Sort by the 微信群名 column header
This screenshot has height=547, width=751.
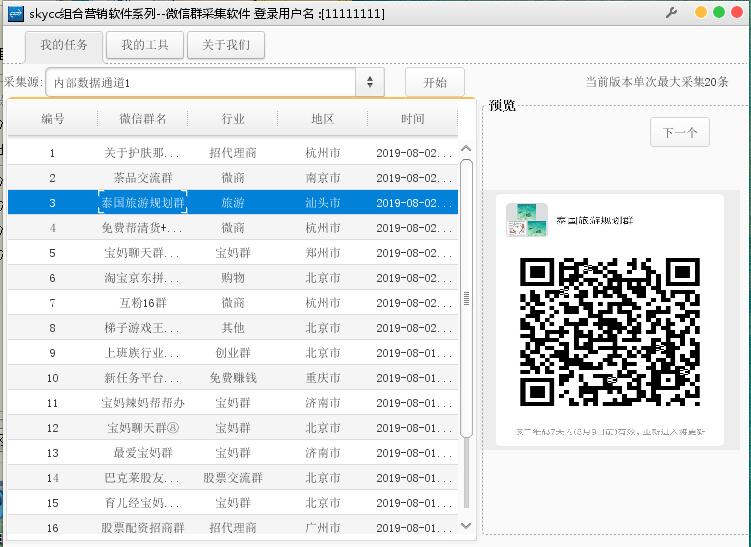tap(143, 119)
